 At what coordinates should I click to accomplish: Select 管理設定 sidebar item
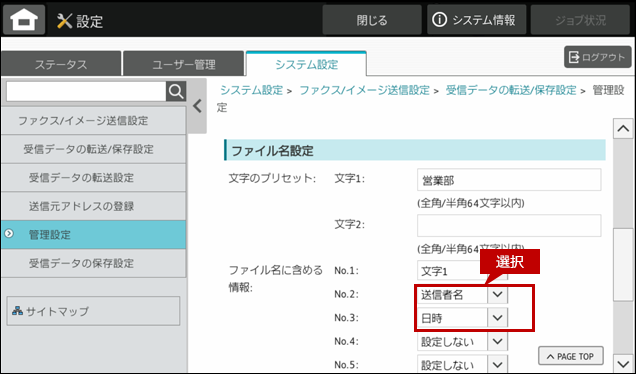[x=93, y=235]
